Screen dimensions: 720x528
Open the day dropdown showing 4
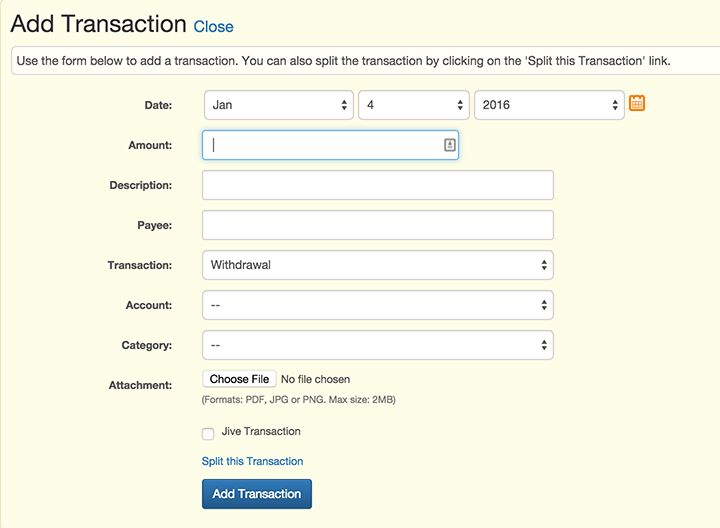pyautogui.click(x=414, y=105)
